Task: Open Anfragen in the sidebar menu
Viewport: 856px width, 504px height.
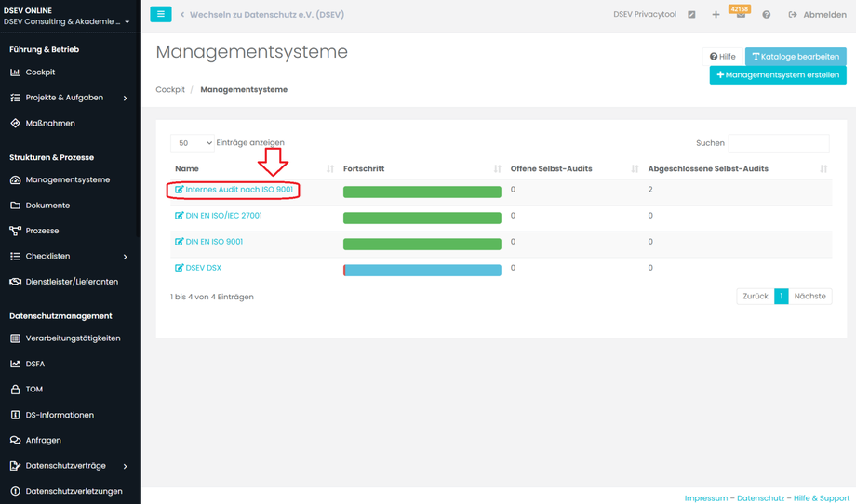Action: point(43,440)
